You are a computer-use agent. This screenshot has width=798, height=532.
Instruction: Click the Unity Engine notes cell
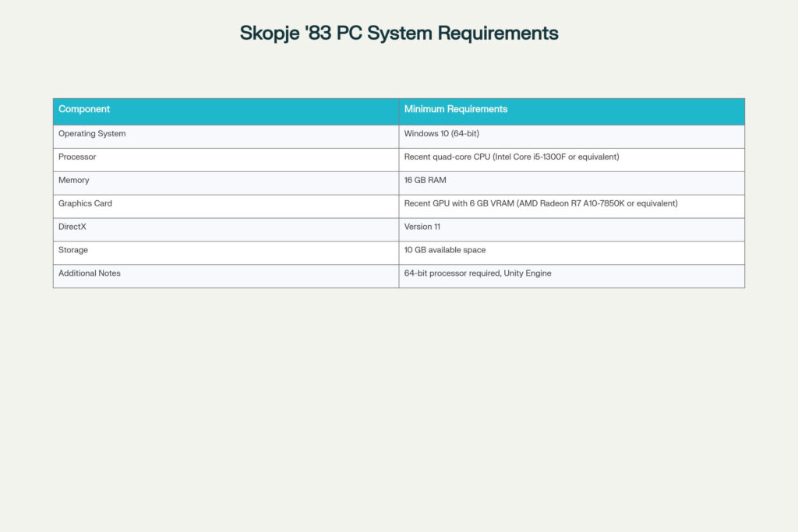pos(476,273)
